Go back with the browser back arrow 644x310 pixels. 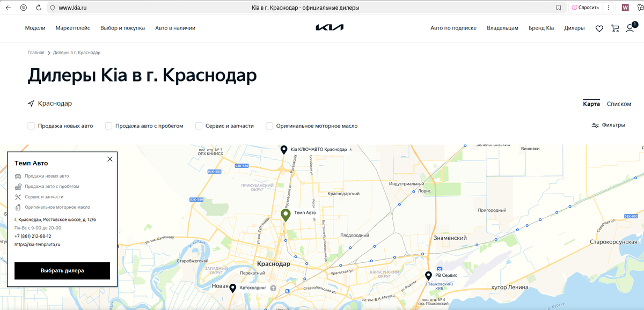pos(8,8)
